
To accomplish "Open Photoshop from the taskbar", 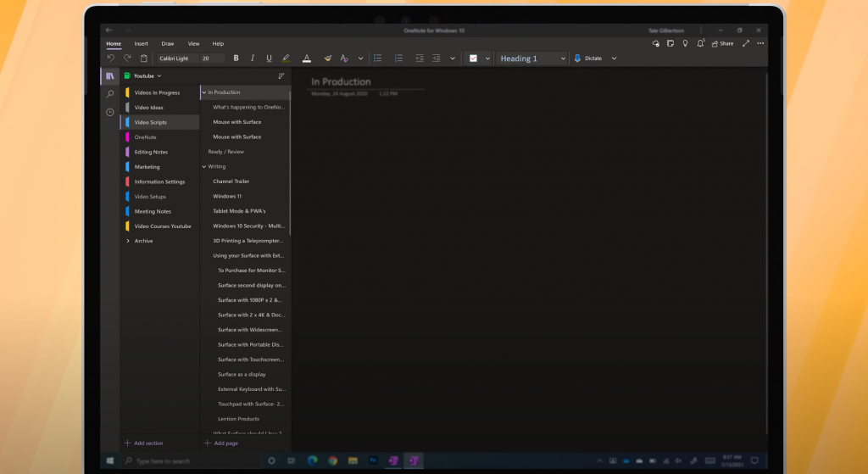I will point(373,460).
